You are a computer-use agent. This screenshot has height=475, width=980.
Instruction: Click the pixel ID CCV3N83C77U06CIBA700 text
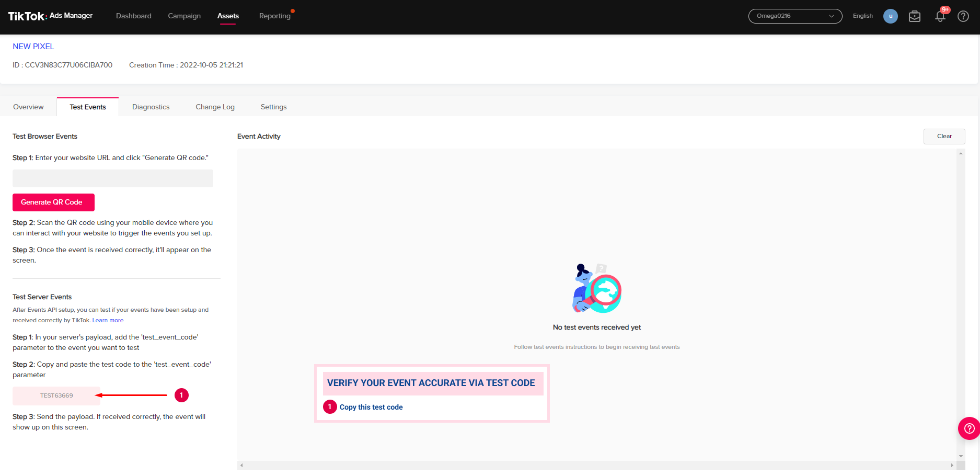[63, 65]
